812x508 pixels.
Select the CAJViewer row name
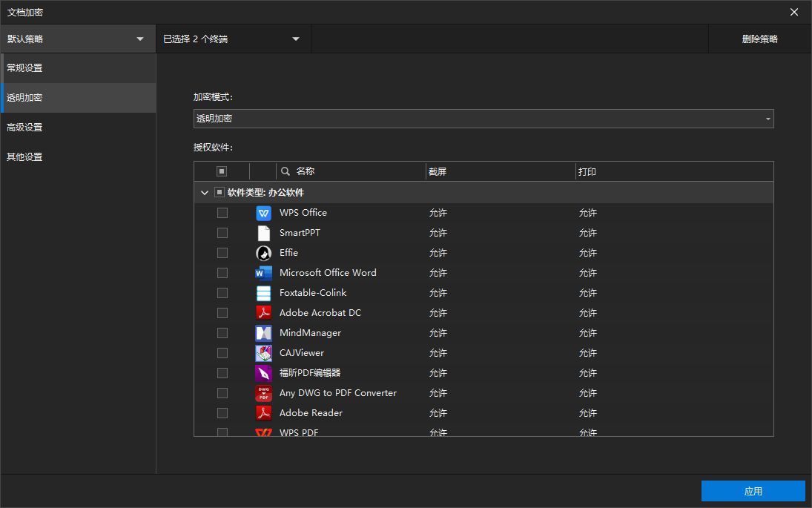coord(301,353)
